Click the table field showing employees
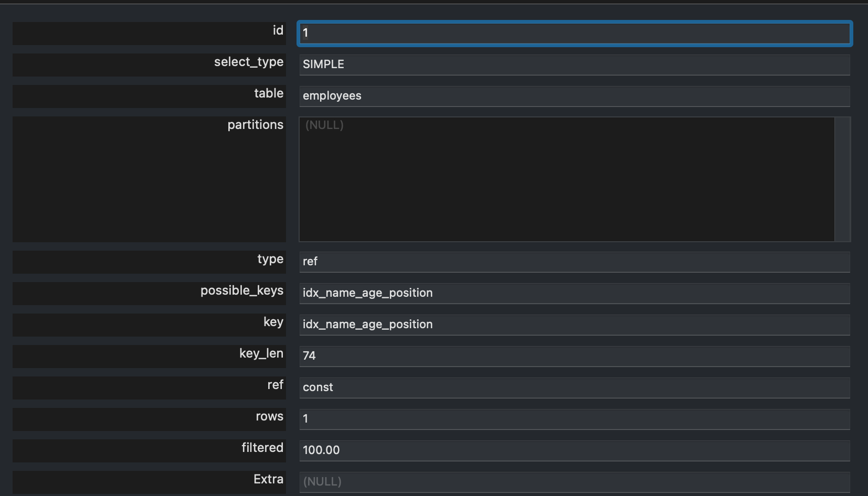 [574, 96]
